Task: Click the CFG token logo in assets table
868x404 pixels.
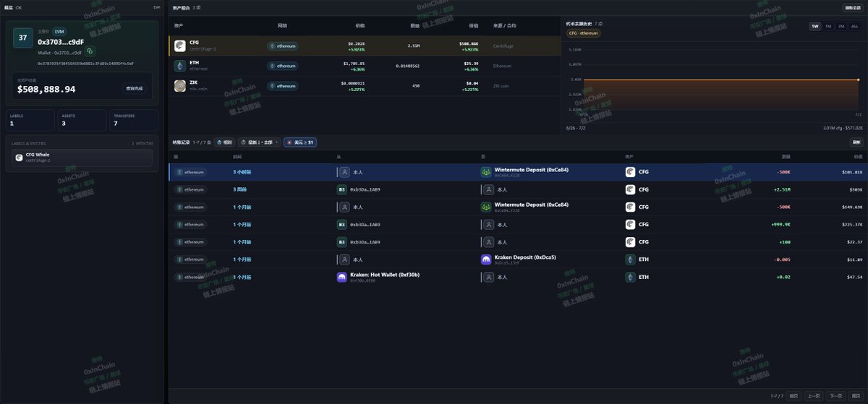Action: [180, 46]
